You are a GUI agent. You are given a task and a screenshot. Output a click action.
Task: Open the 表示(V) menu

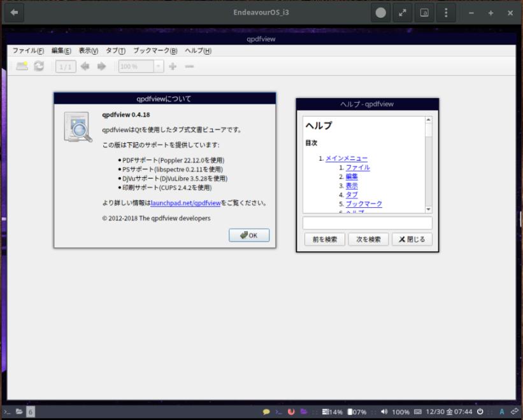[89, 51]
